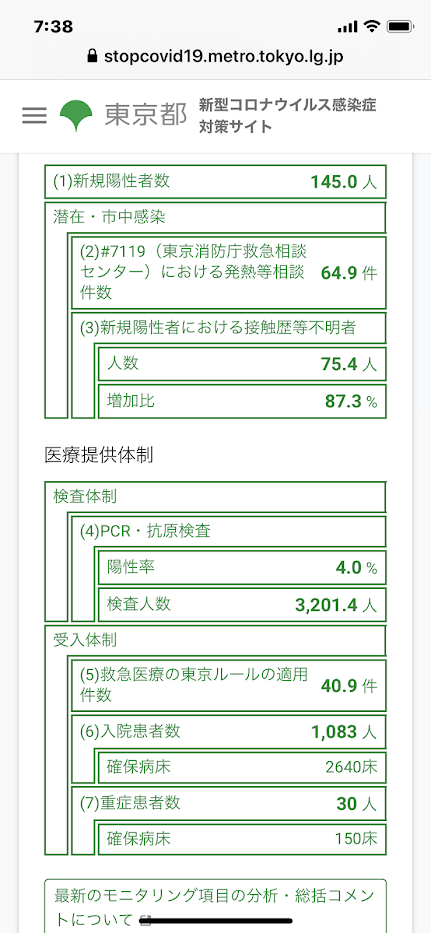Tap the stopcovid19.metro.tokyo.lg.jp address field
This screenshot has width=431, height=933.
216,57
